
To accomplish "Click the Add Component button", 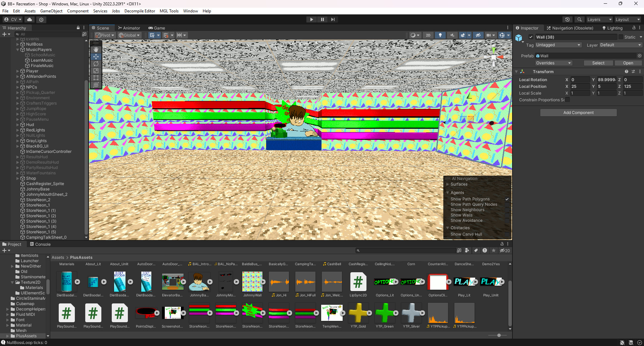I will coord(578,113).
